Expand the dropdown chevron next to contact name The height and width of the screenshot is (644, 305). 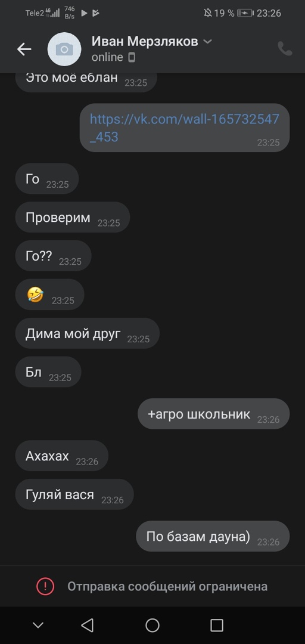point(208,42)
